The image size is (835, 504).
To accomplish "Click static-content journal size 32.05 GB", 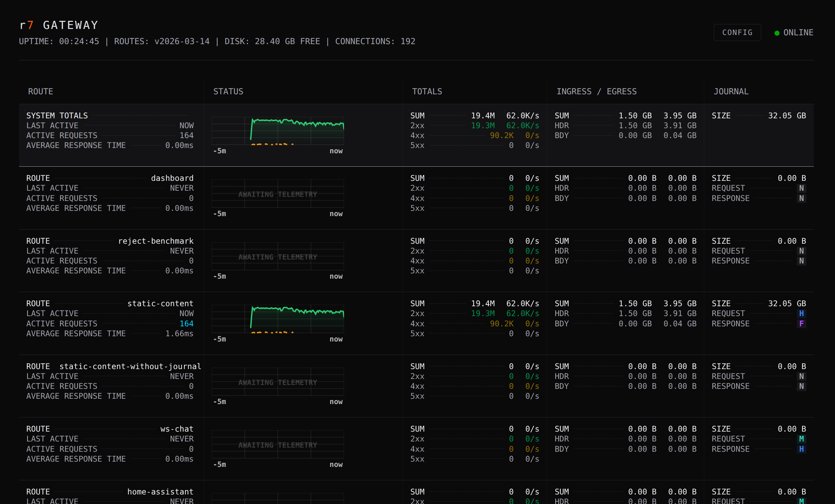I will click(x=787, y=304).
